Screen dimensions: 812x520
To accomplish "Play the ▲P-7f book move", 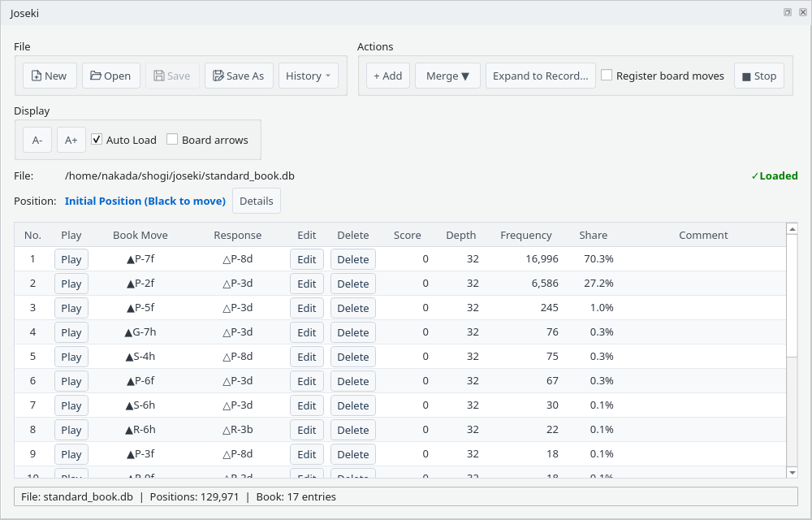I will pyautogui.click(x=71, y=259).
